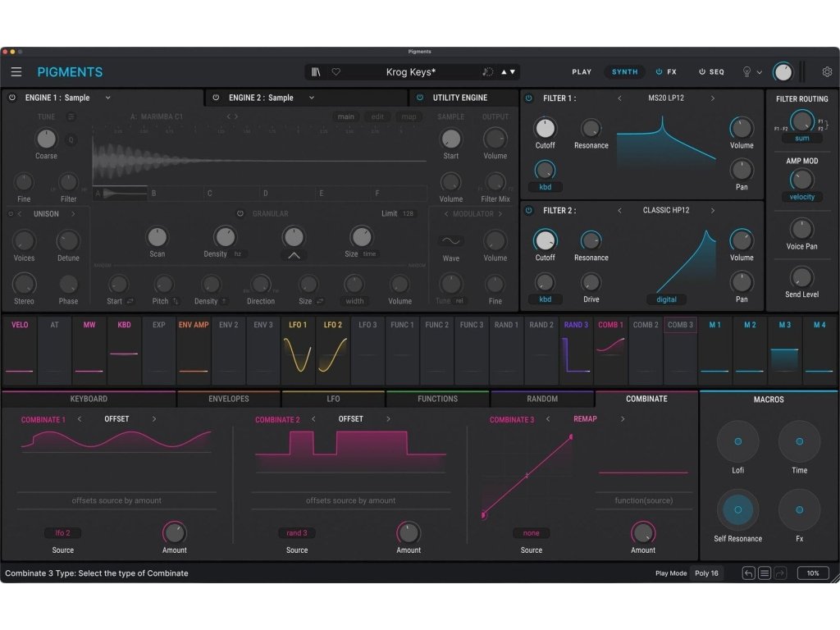Expand the Engine 2 Sample type dropdown

312,98
